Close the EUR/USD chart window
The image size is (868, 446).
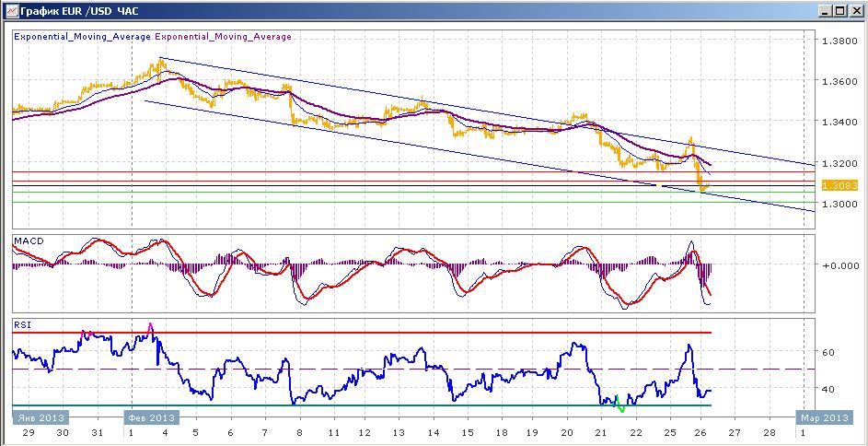tap(856, 10)
